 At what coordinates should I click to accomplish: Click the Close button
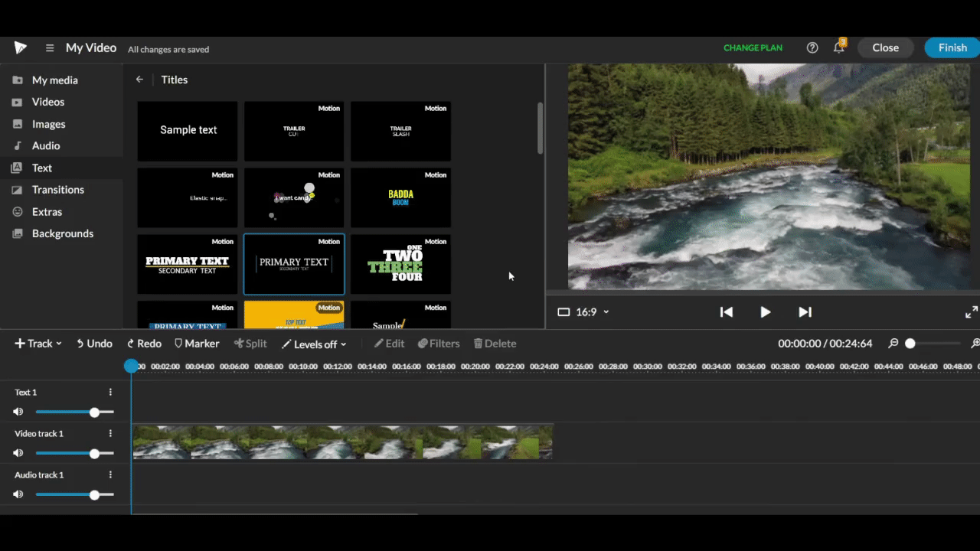click(885, 47)
